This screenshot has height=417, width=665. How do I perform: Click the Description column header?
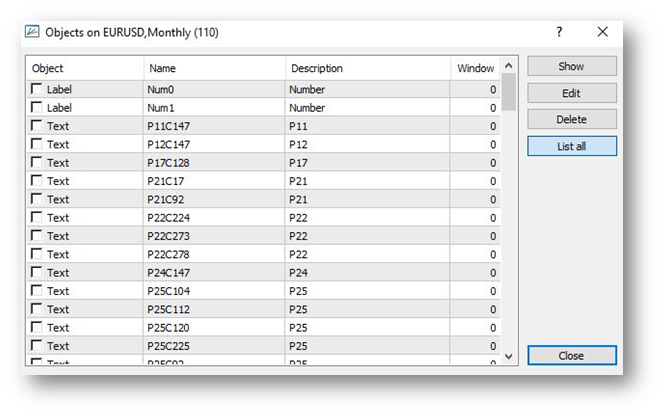click(x=368, y=68)
